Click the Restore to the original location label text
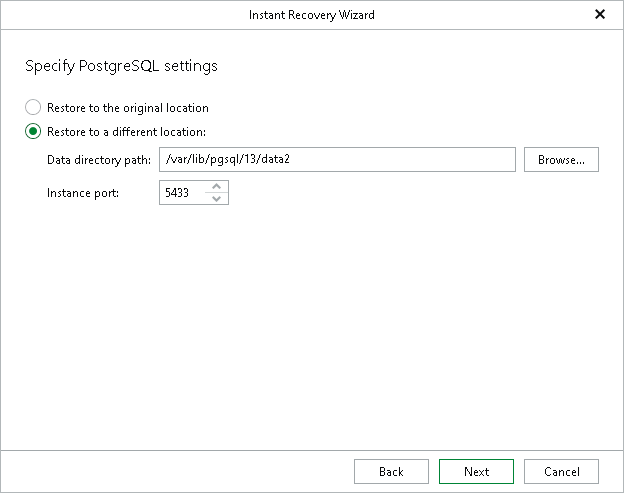 click(x=127, y=108)
